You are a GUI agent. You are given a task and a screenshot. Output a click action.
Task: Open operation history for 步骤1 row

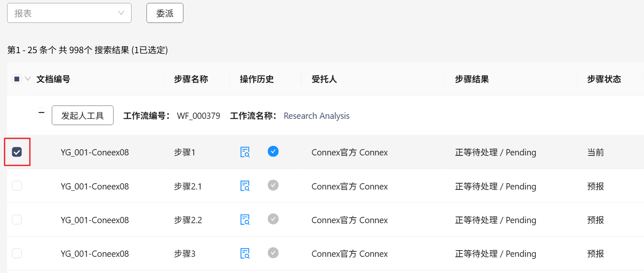(x=245, y=152)
